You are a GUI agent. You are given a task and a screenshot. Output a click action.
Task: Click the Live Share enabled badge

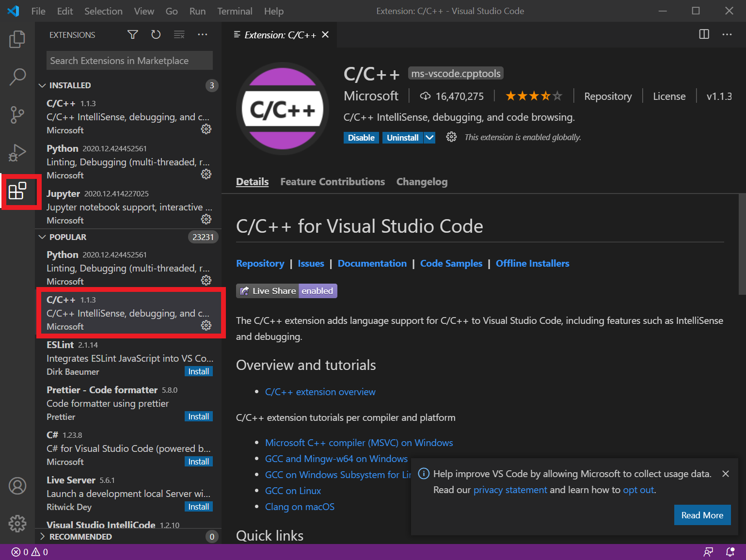(x=286, y=291)
